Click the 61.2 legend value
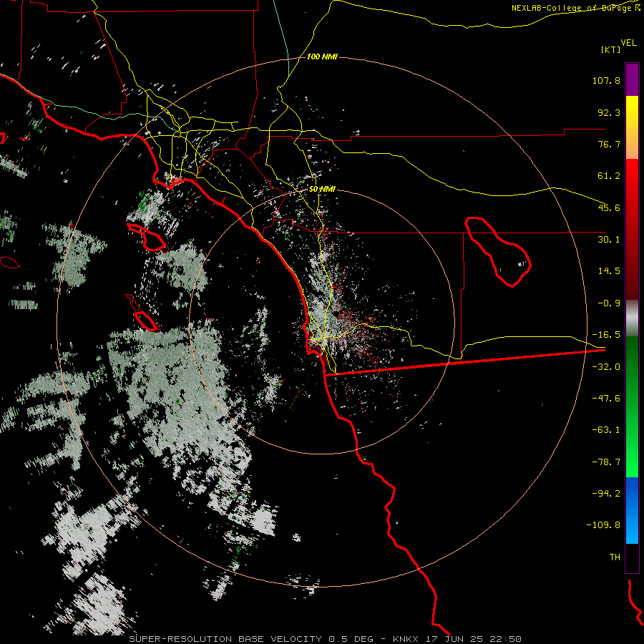The image size is (644, 644). (x=609, y=176)
